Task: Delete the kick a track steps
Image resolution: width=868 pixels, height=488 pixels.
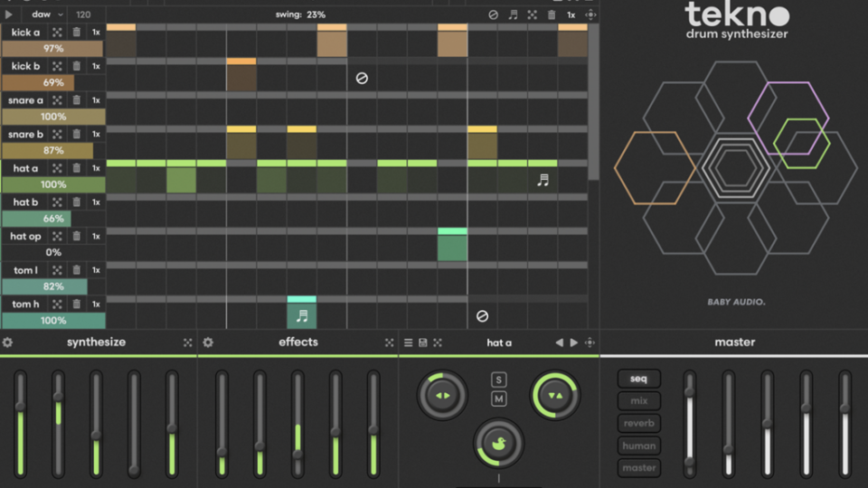Action: click(76, 33)
